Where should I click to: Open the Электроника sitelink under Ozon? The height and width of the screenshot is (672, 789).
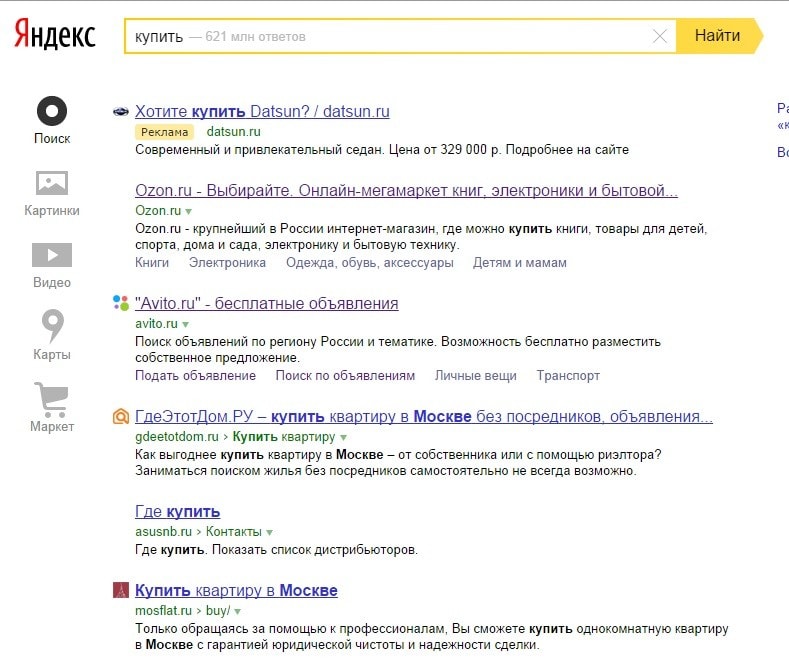pyautogui.click(x=227, y=263)
